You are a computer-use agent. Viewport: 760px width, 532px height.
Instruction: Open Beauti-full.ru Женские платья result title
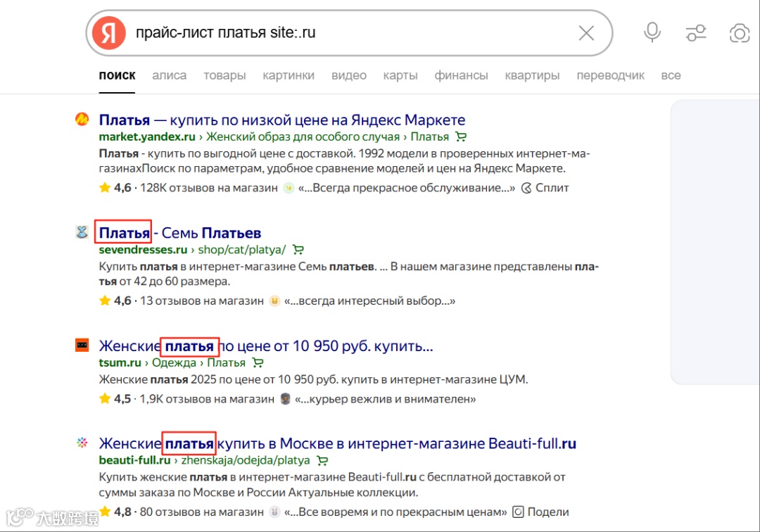coord(337,443)
